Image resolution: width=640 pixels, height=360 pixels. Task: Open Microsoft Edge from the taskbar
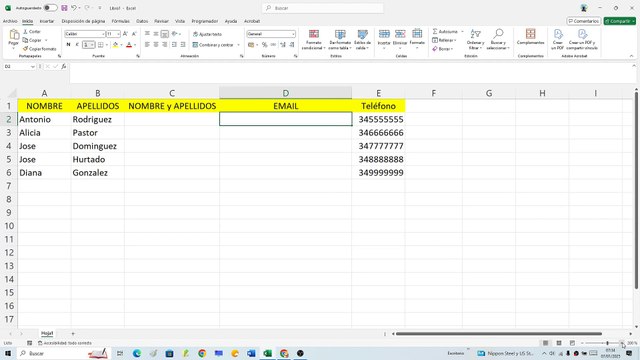coord(137,353)
